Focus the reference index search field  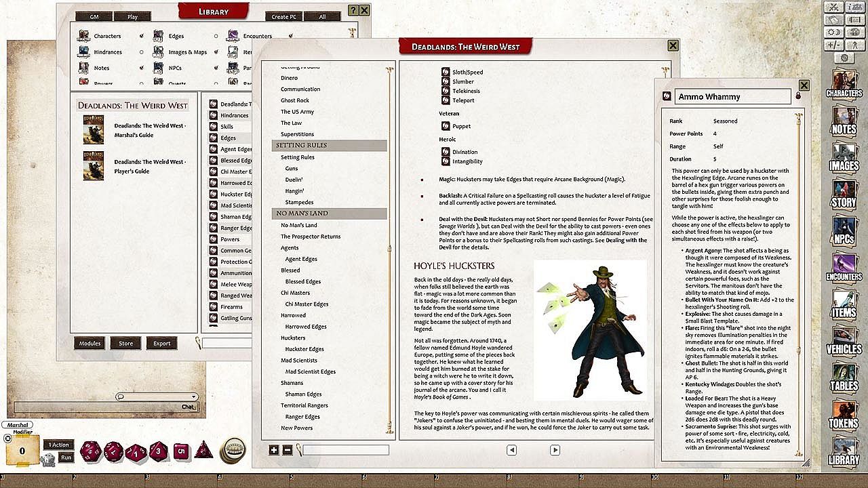point(346,449)
